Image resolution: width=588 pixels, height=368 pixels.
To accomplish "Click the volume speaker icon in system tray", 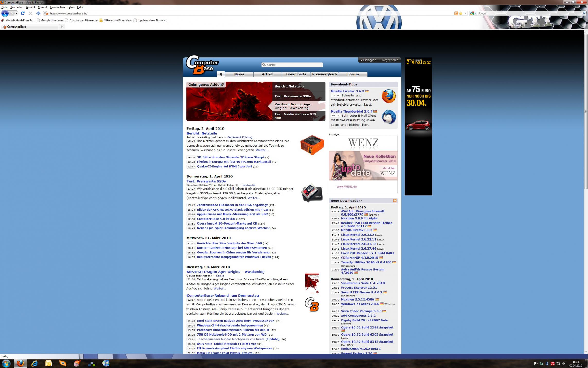I will click(564, 364).
